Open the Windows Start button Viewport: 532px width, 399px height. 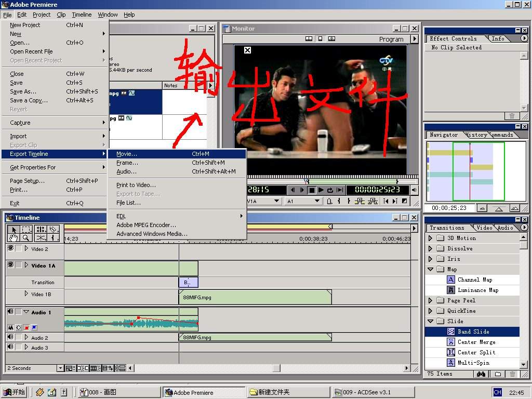[x=14, y=392]
